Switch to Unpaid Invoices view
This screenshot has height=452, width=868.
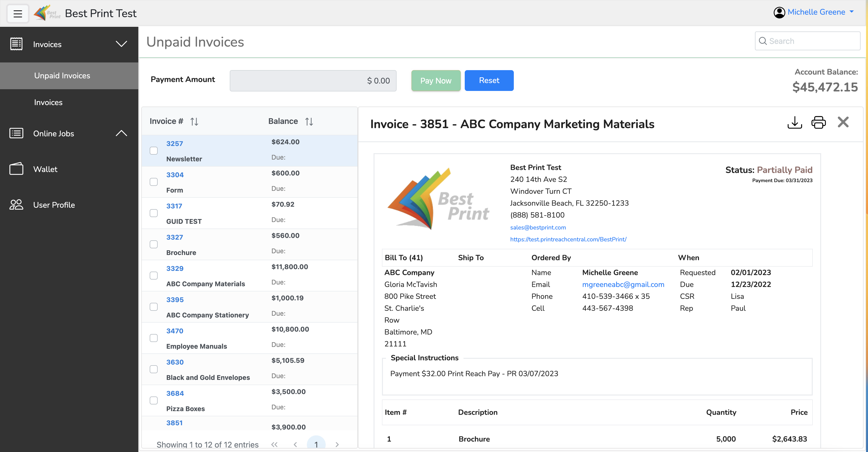click(x=62, y=75)
